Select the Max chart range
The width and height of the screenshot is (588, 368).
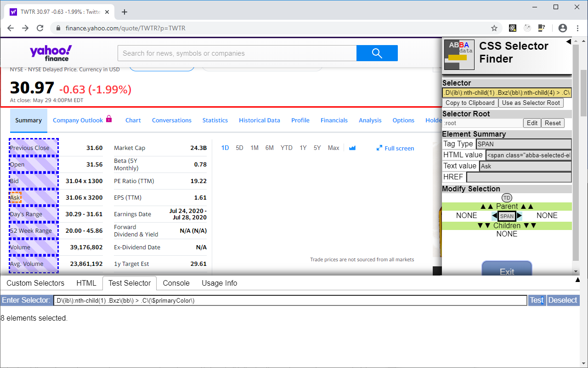(334, 148)
